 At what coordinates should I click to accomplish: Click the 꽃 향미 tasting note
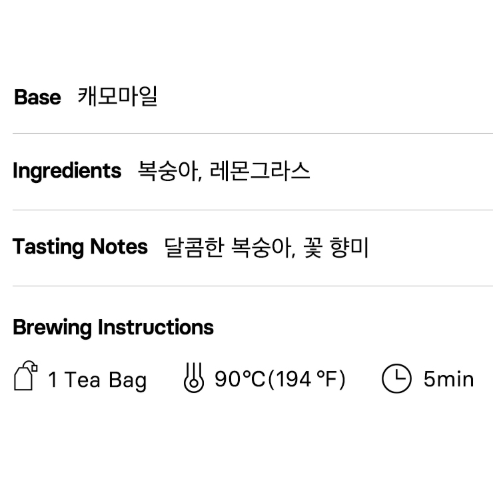click(336, 247)
